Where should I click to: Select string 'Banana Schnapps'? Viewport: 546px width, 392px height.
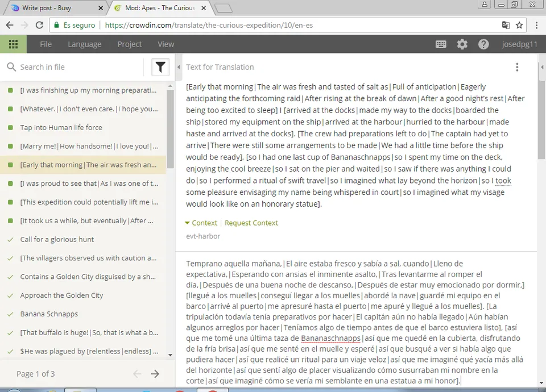pos(83,314)
